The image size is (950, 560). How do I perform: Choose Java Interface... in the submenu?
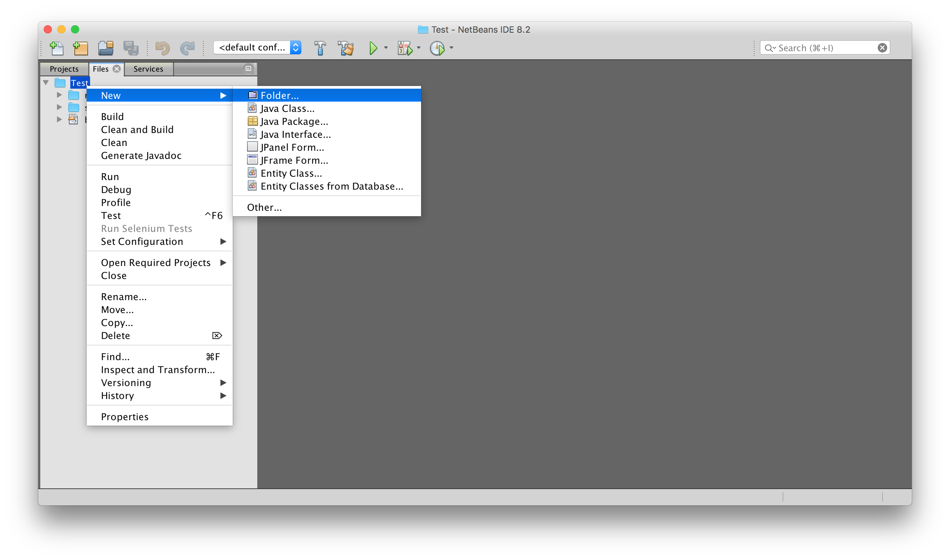327,134
